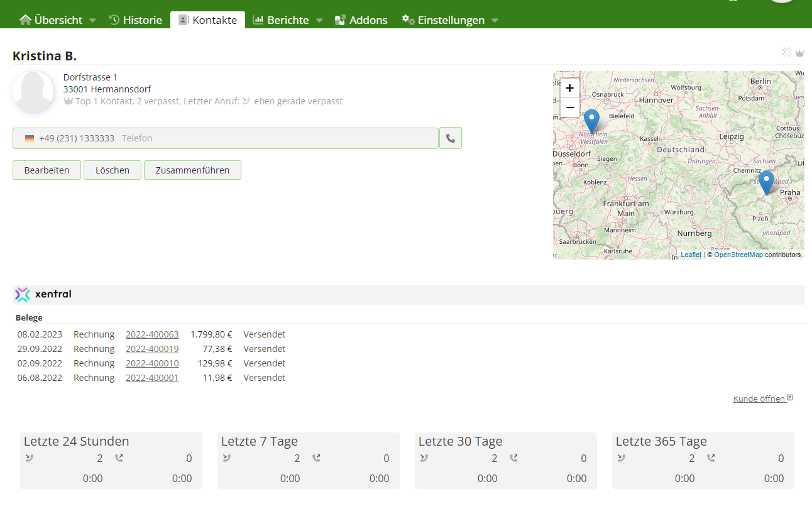Click the xentral logo icon

[23, 294]
